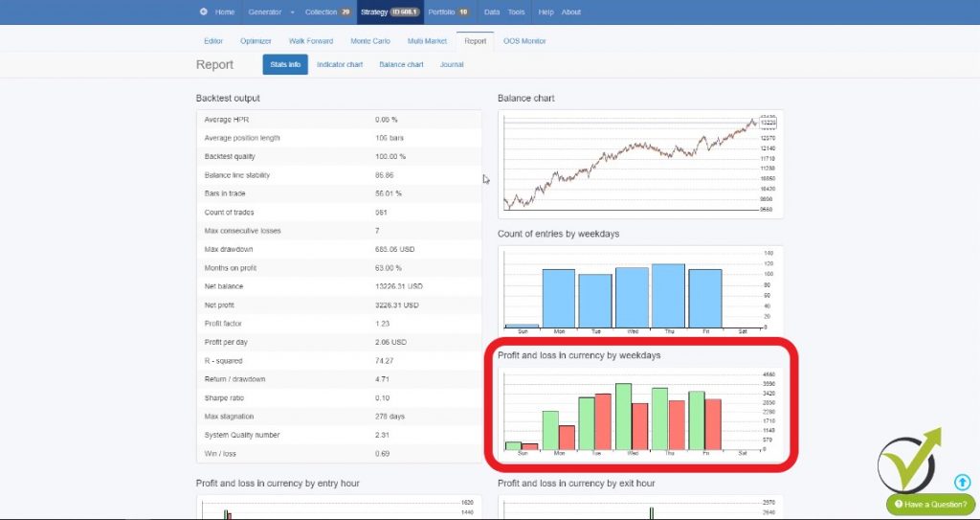The image size is (980, 520).
Task: Select the Net profit value 3226.31 USD
Action: [x=397, y=305]
